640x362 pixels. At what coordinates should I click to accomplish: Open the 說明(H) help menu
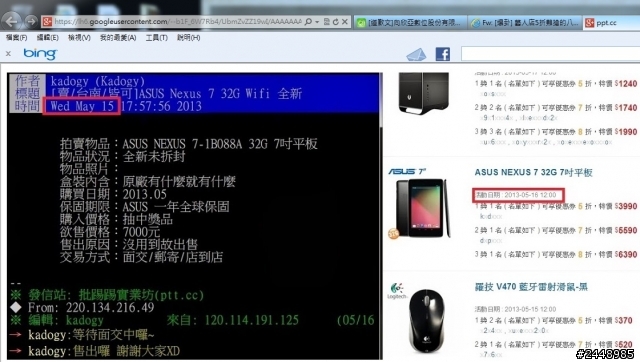188,38
